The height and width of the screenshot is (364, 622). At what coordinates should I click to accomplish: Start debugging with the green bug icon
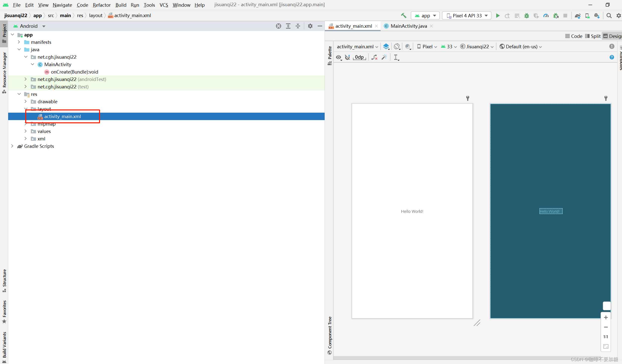(527, 16)
